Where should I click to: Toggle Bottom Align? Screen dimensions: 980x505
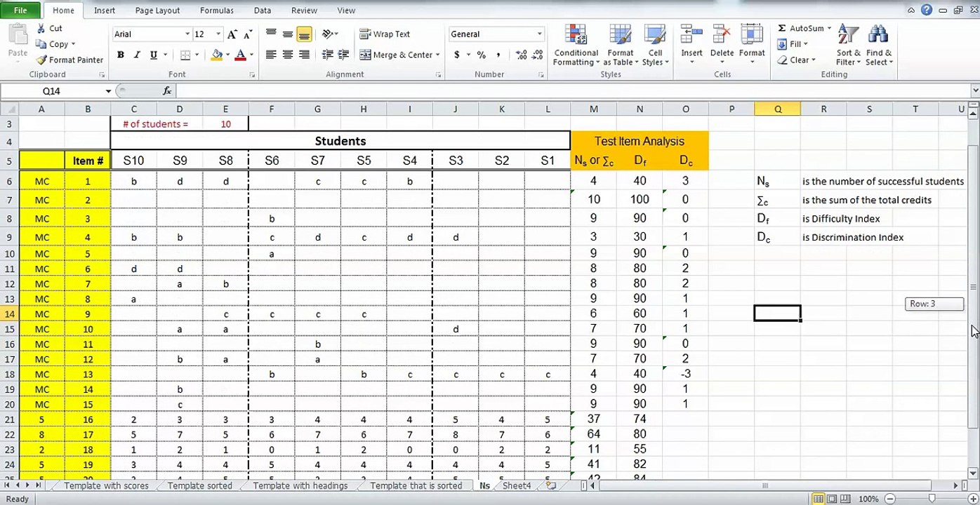[304, 34]
